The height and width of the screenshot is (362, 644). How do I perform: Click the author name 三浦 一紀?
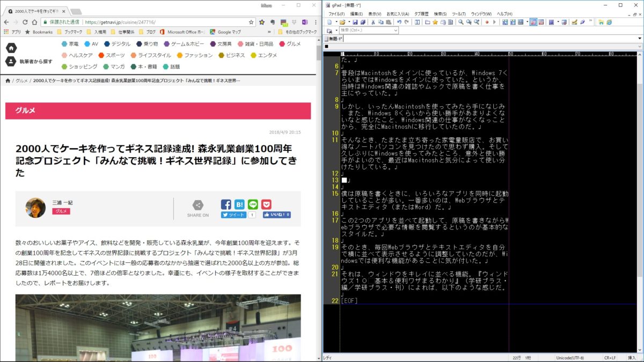tap(62, 202)
